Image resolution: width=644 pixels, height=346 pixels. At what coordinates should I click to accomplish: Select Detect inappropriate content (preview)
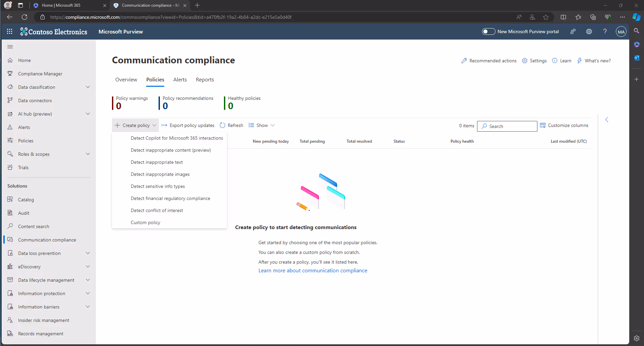(x=171, y=150)
